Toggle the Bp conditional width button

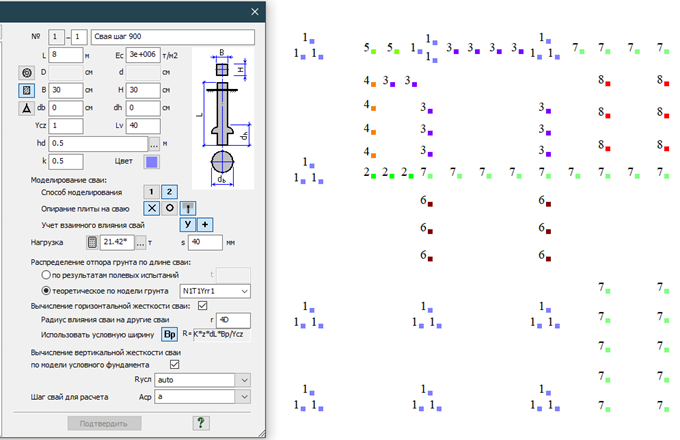pyautogui.click(x=170, y=334)
